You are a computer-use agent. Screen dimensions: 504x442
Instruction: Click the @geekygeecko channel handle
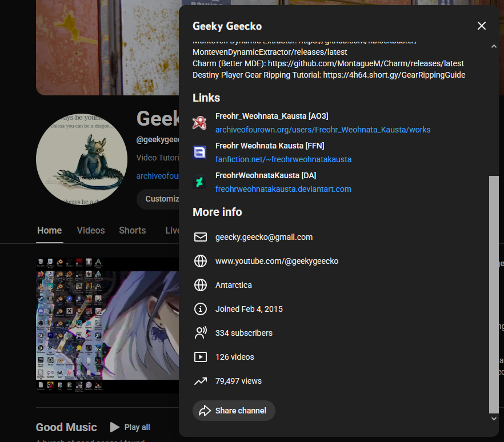[x=158, y=139]
